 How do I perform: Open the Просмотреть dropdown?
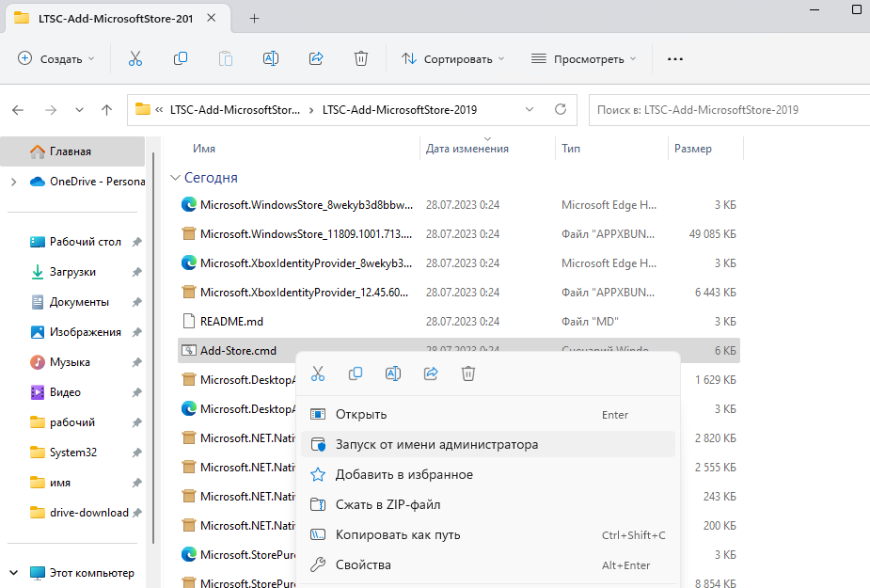pos(584,59)
